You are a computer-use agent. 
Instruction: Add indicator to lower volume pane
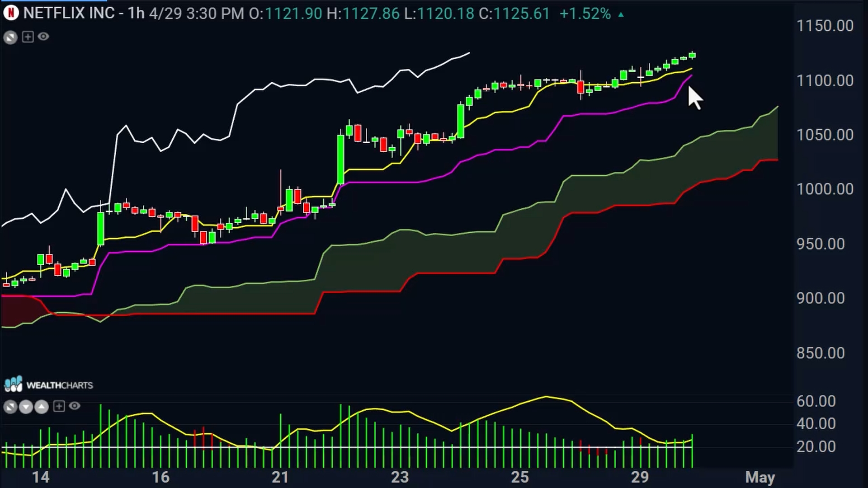(59, 406)
